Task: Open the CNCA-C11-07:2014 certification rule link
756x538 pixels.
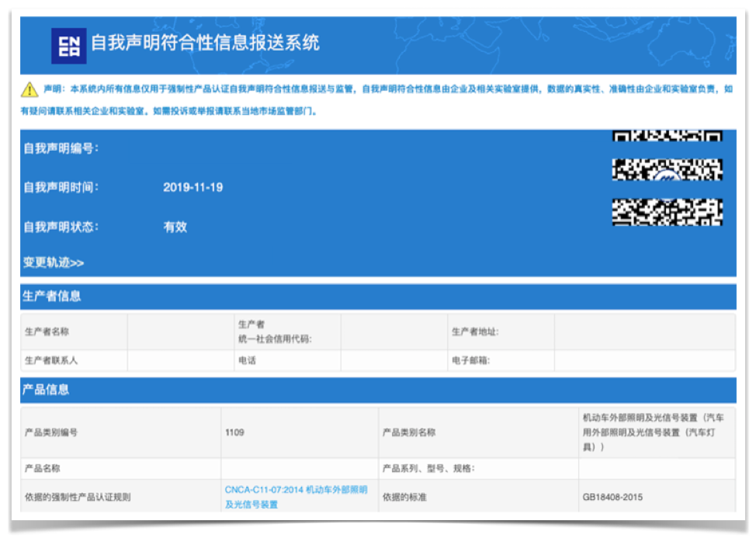Action: pyautogui.click(x=296, y=497)
